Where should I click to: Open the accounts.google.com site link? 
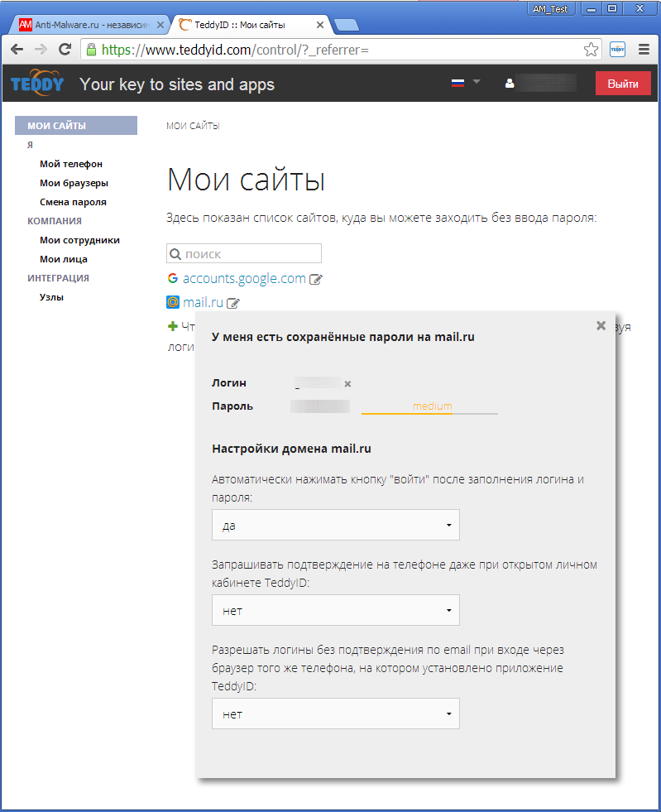244,279
